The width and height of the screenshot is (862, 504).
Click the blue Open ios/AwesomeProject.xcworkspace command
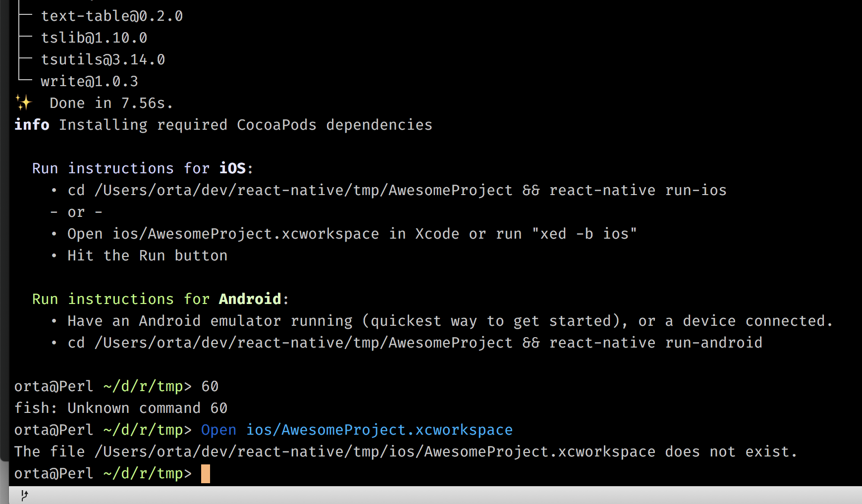point(356,429)
